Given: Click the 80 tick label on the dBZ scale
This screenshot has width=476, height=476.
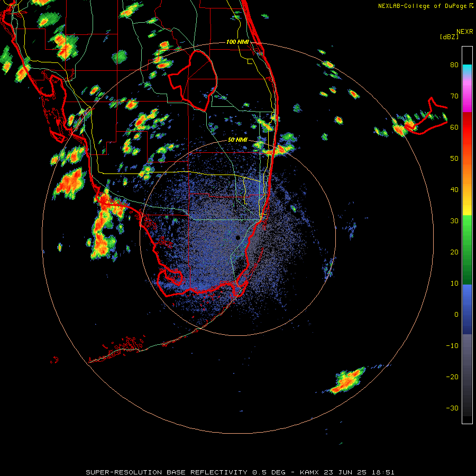Looking at the screenshot, I should pos(454,65).
